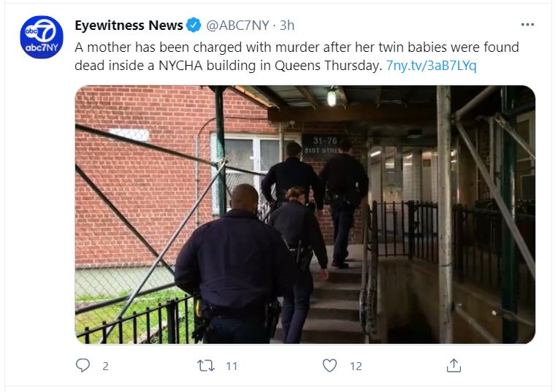The width and height of the screenshot is (558, 392).
Task: Click the ceiling lamp in the photo
Action: pyautogui.click(x=332, y=97)
